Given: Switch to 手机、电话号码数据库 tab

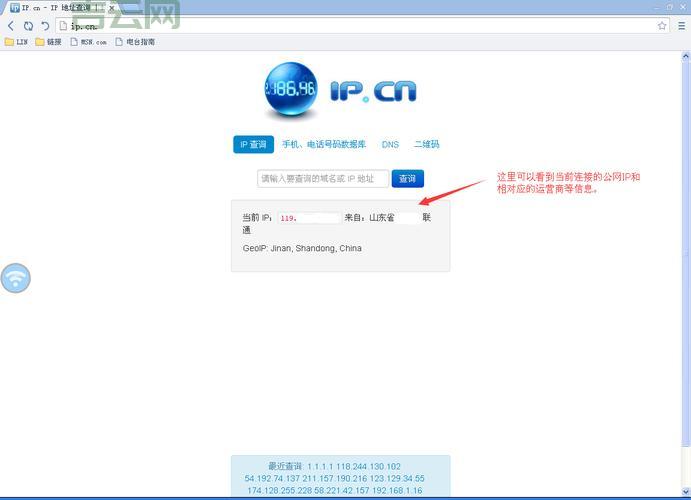Looking at the screenshot, I should [324, 144].
